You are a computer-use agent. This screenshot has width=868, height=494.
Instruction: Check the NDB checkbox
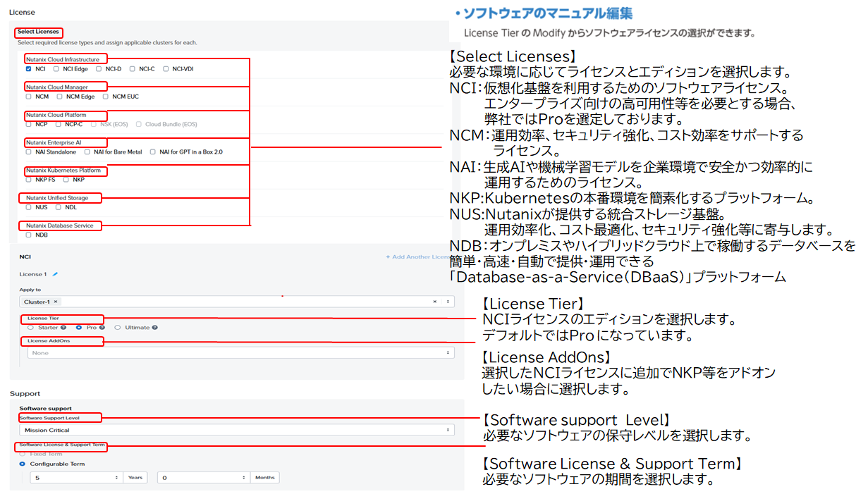tap(28, 235)
